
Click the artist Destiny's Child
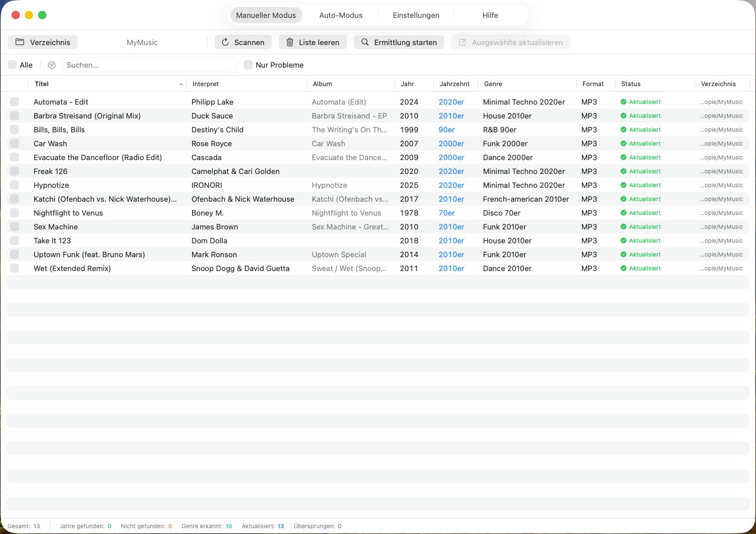217,130
